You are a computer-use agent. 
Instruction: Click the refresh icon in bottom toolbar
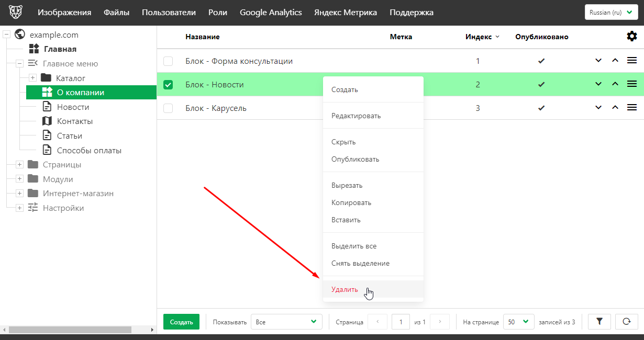pyautogui.click(x=626, y=322)
